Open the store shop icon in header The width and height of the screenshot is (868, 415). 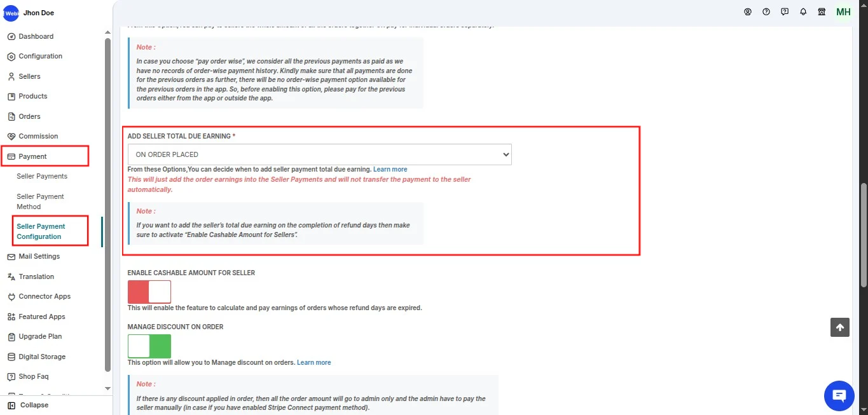pyautogui.click(x=822, y=11)
